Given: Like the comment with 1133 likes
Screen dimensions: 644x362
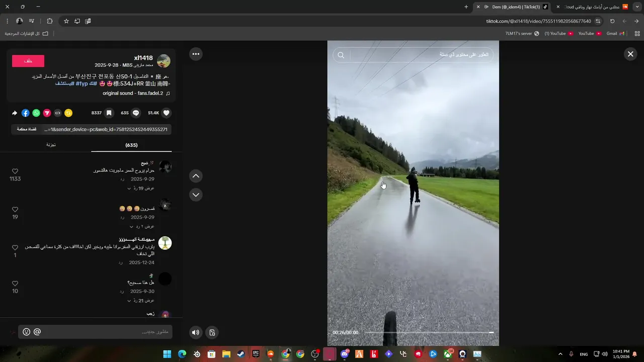Looking at the screenshot, I should coord(15,171).
